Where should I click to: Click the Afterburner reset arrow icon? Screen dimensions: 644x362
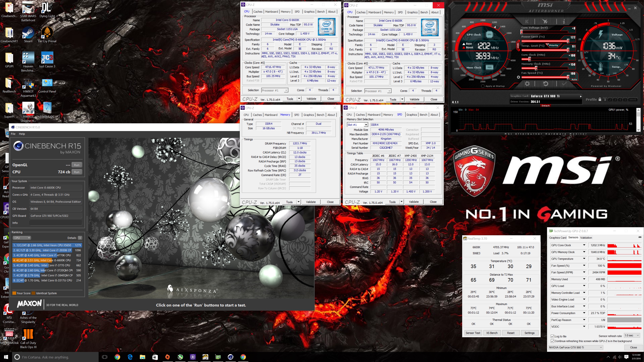tap(546, 84)
